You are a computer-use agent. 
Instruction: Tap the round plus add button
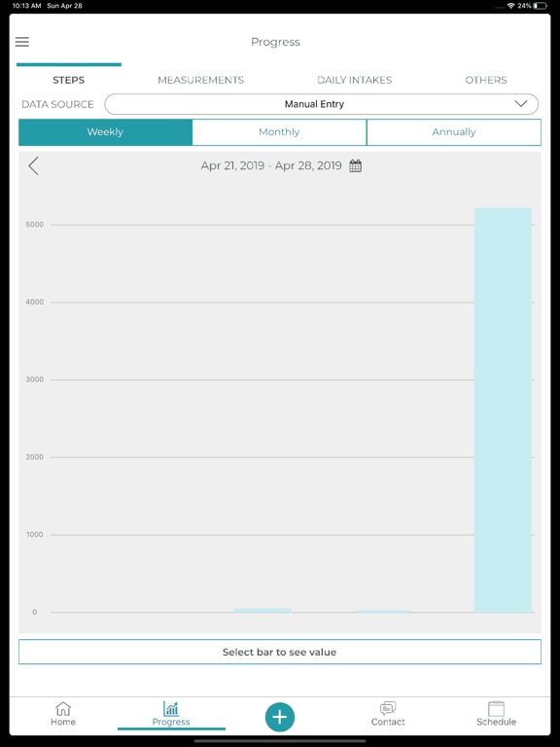click(280, 717)
